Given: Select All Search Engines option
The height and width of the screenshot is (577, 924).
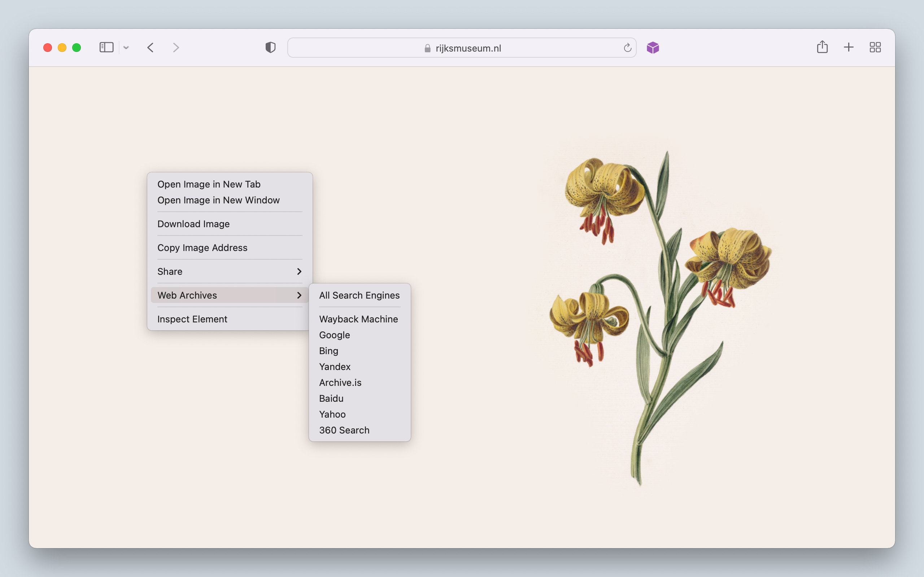Looking at the screenshot, I should [x=359, y=295].
